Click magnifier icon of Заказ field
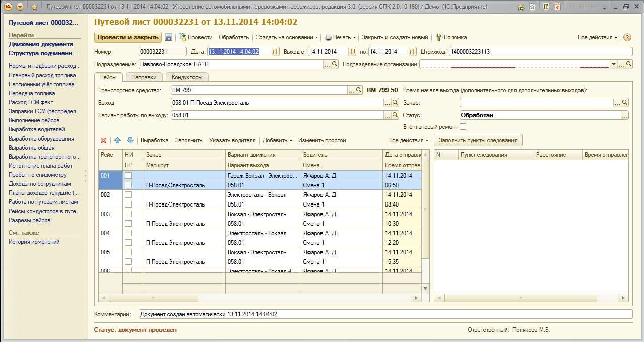The width and height of the screenshot is (644, 342). pos(625,103)
